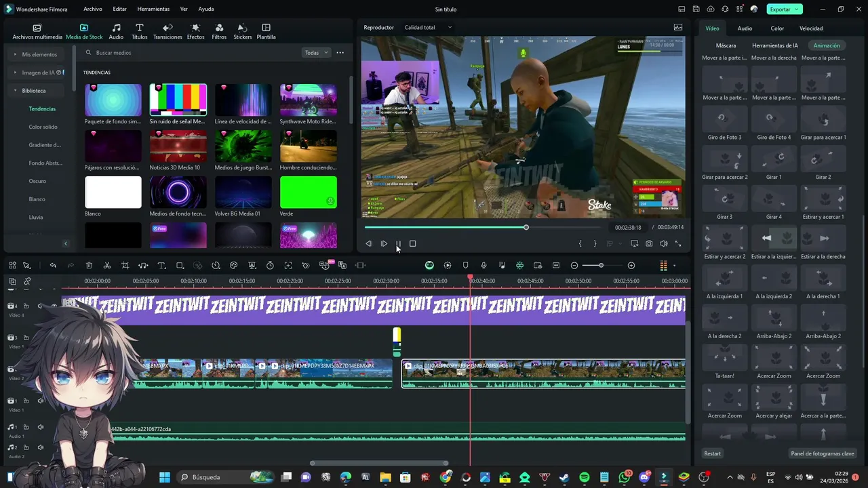Screen dimensions: 868x488
Task: Open the Ayuda menu
Action: 206,9
